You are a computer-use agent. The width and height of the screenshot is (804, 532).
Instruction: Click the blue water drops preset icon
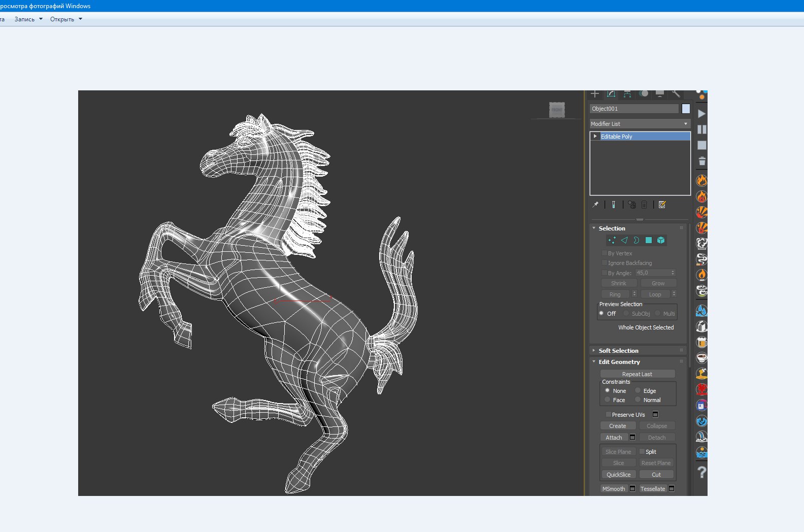pyautogui.click(x=701, y=310)
